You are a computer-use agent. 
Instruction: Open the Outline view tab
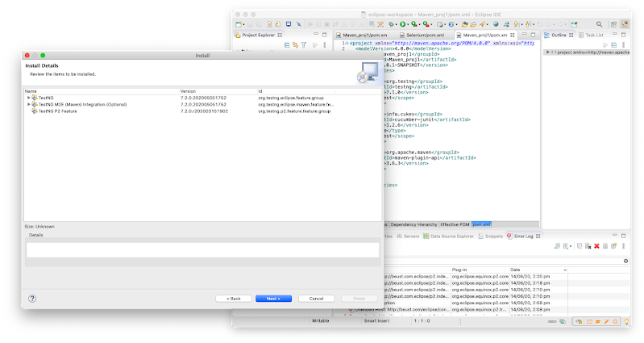pos(559,36)
